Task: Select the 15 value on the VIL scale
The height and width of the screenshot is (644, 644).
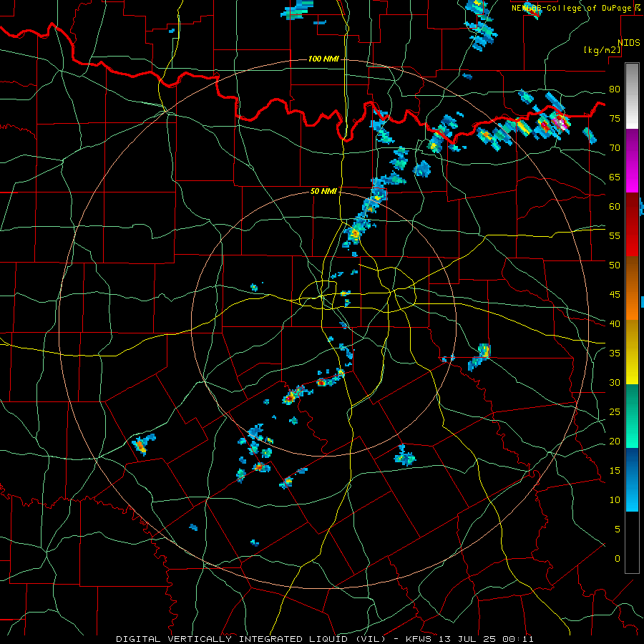Action: [x=615, y=471]
